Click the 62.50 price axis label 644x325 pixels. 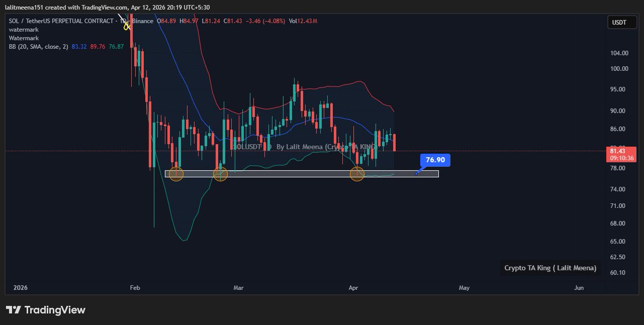click(x=618, y=257)
